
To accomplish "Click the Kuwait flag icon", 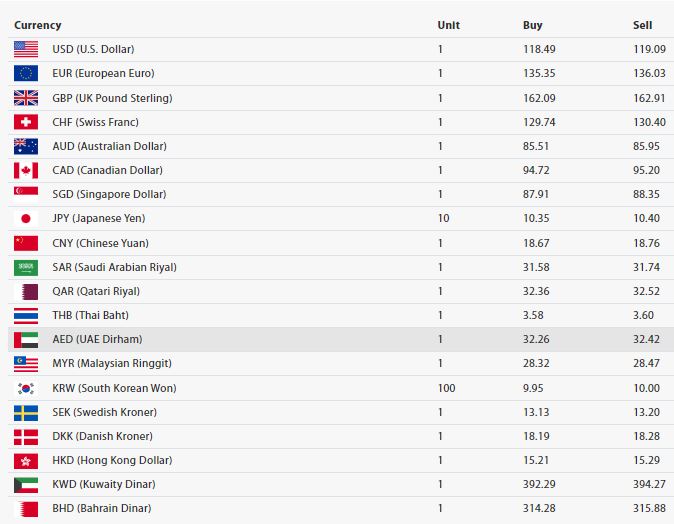I will click(26, 484).
